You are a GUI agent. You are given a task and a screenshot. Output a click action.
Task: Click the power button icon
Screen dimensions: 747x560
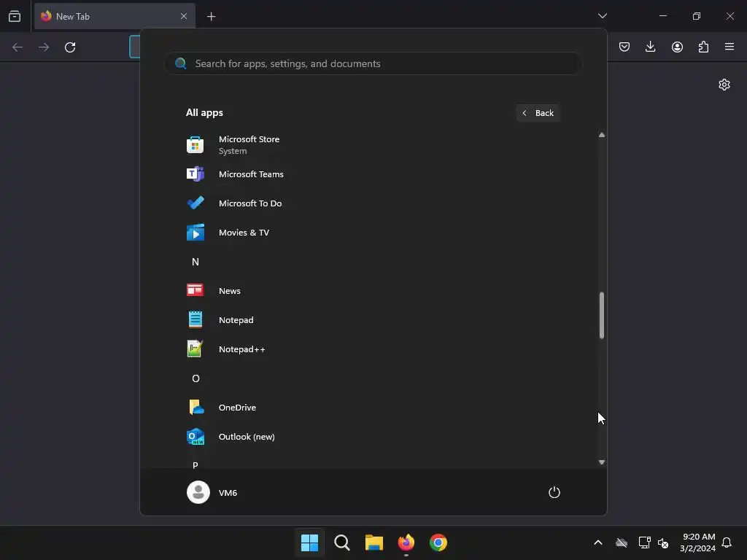point(554,492)
